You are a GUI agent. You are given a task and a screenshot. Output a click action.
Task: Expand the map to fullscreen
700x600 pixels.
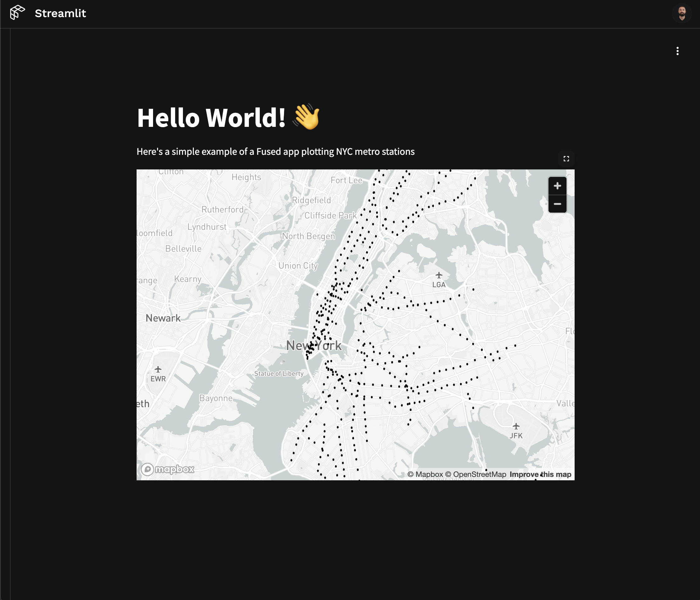[x=566, y=159]
